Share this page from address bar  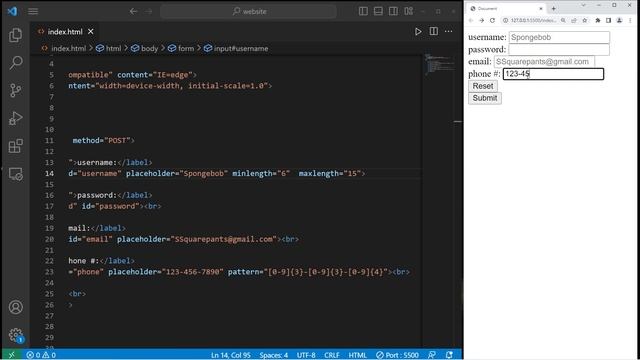point(574,20)
